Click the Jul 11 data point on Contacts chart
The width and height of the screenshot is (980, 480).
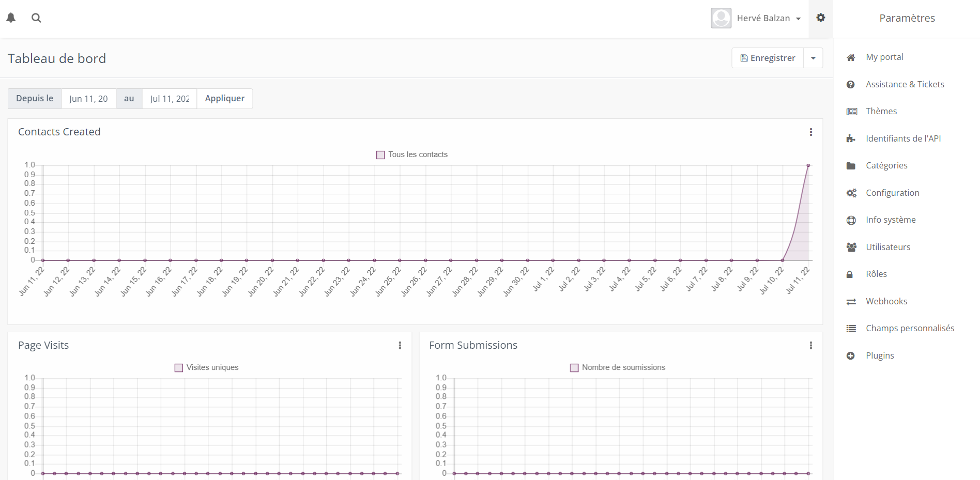[808, 165]
